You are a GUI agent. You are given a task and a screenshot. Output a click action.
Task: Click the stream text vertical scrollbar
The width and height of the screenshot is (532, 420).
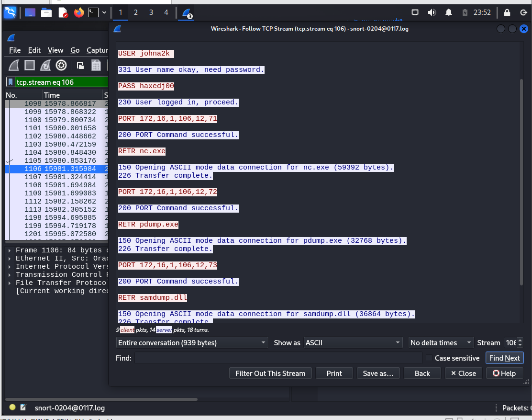(x=521, y=182)
